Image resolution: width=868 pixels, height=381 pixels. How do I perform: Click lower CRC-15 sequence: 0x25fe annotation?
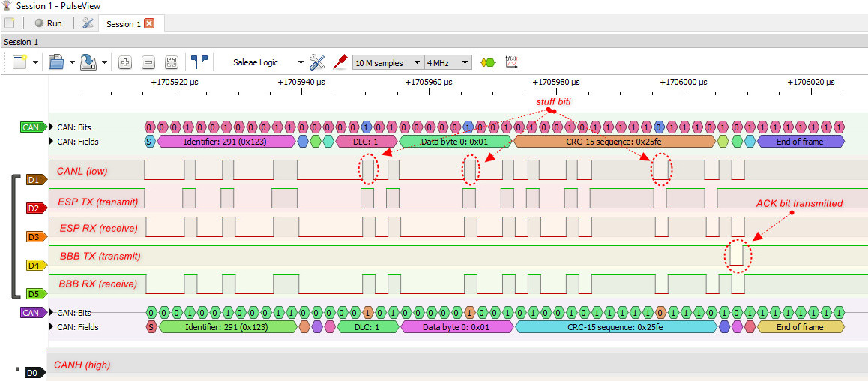tap(616, 327)
